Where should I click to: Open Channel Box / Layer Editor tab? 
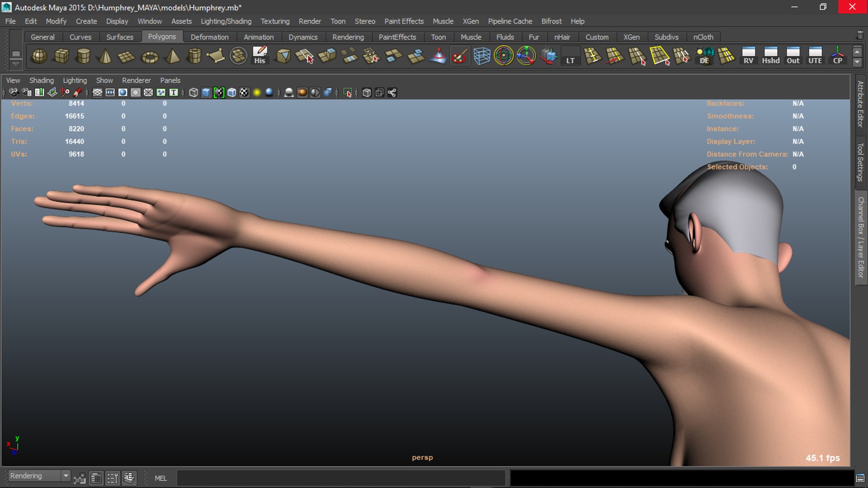(x=860, y=237)
